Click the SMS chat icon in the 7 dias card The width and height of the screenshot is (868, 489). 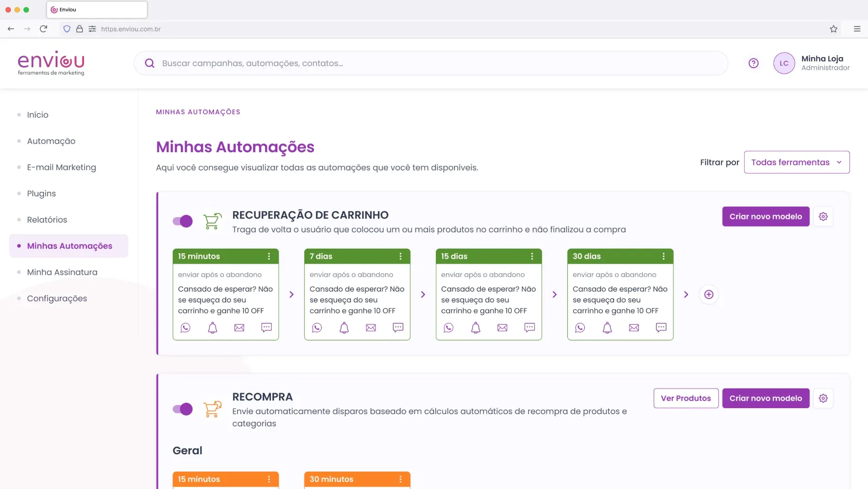(x=398, y=328)
